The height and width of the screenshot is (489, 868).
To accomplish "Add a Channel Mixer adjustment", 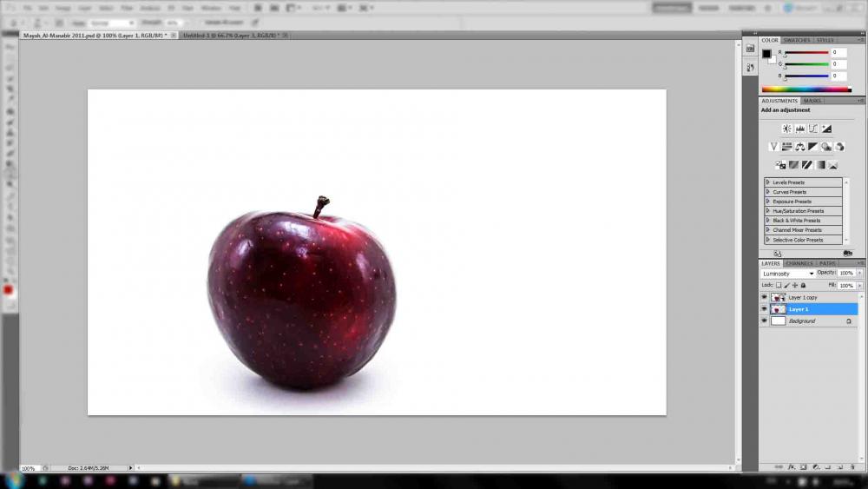I will (x=839, y=147).
